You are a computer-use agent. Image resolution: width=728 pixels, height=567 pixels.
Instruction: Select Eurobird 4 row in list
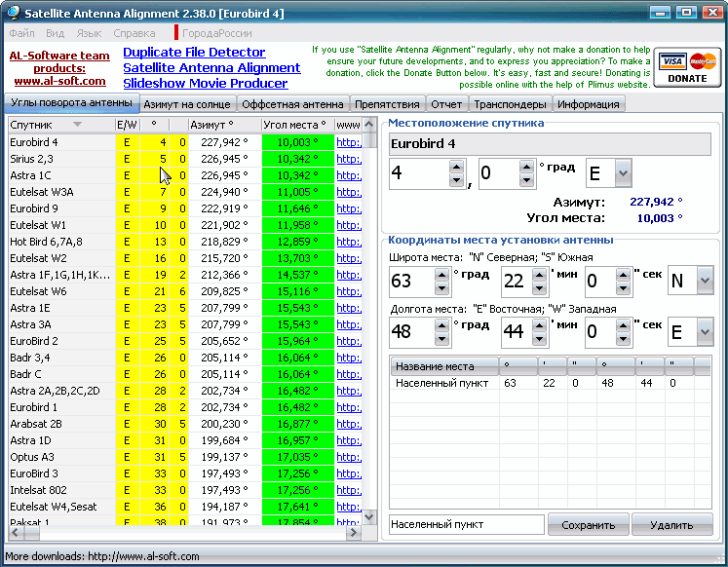[x=186, y=142]
